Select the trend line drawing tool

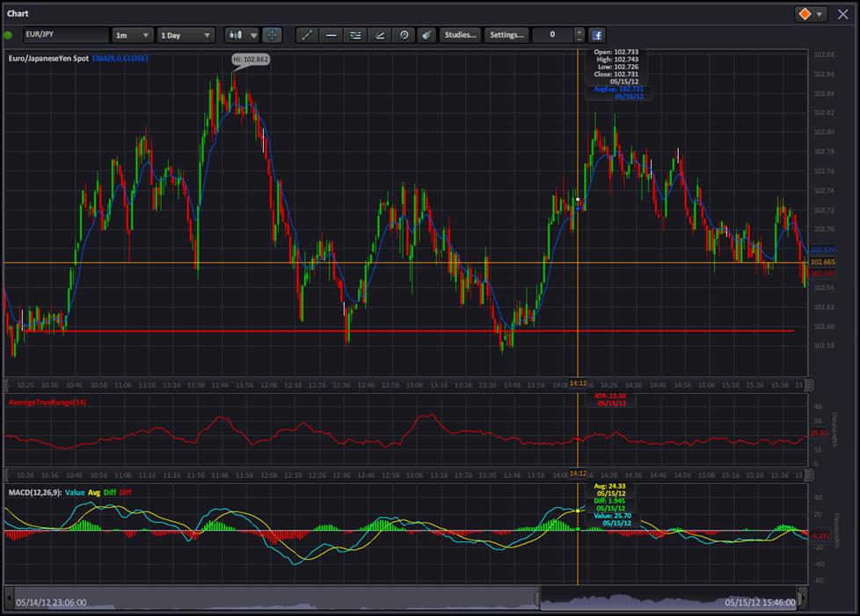click(307, 35)
